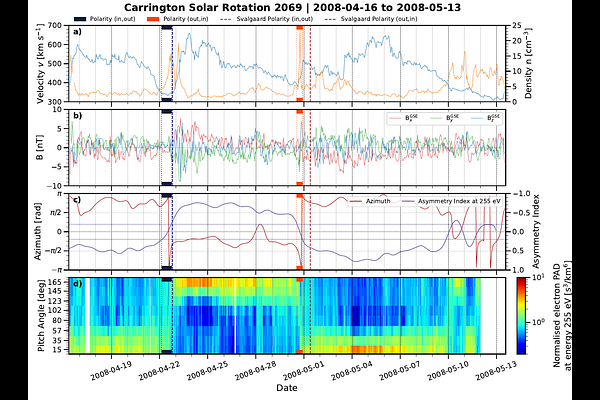
Task: Click the "300" velocity axis tick
Action: [x=55, y=101]
